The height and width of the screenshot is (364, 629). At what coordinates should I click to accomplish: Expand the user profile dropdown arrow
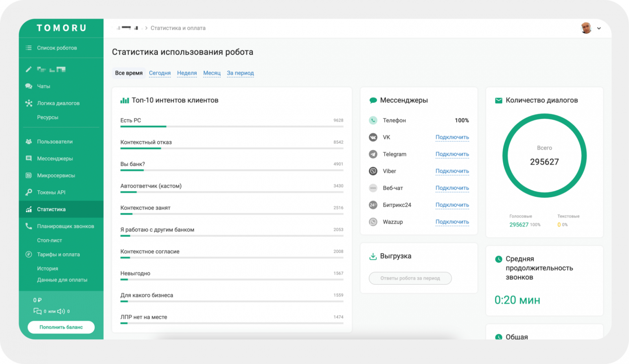pyautogui.click(x=599, y=28)
